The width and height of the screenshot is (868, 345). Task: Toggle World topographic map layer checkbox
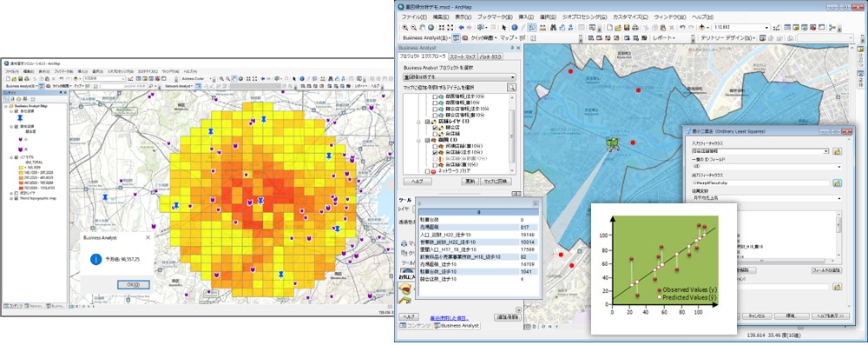tap(16, 198)
